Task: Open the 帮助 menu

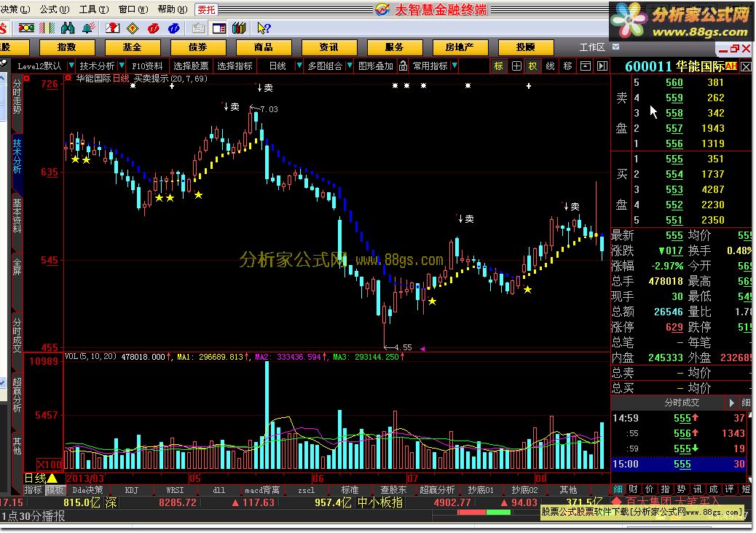Action: point(173,9)
